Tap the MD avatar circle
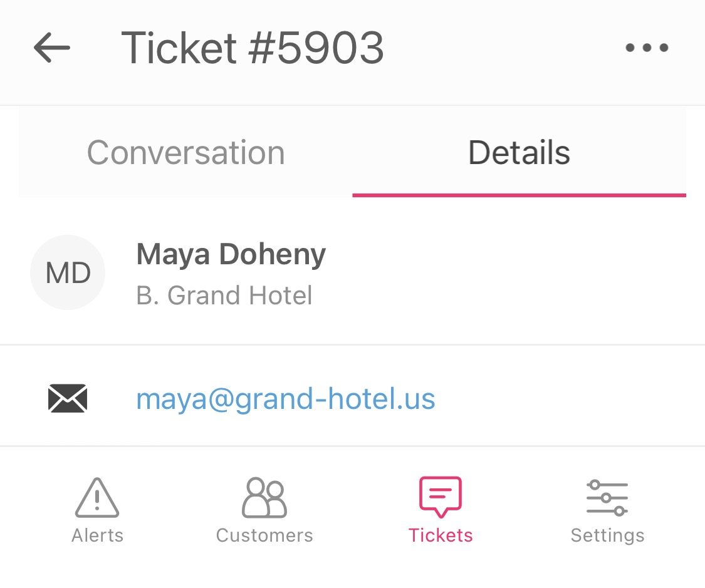This screenshot has width=705, height=588. point(68,272)
